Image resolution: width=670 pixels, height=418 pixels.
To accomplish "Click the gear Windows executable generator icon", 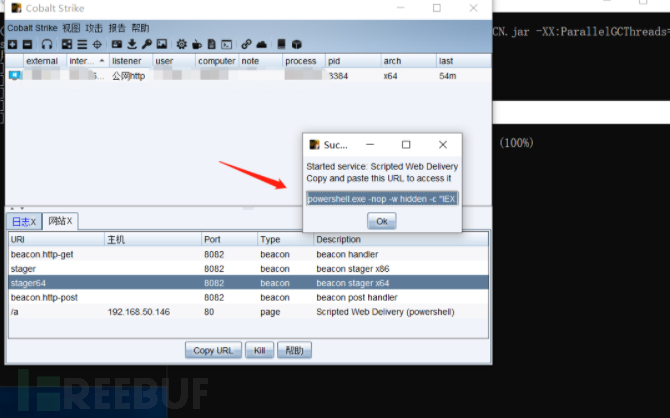I will click(x=182, y=44).
